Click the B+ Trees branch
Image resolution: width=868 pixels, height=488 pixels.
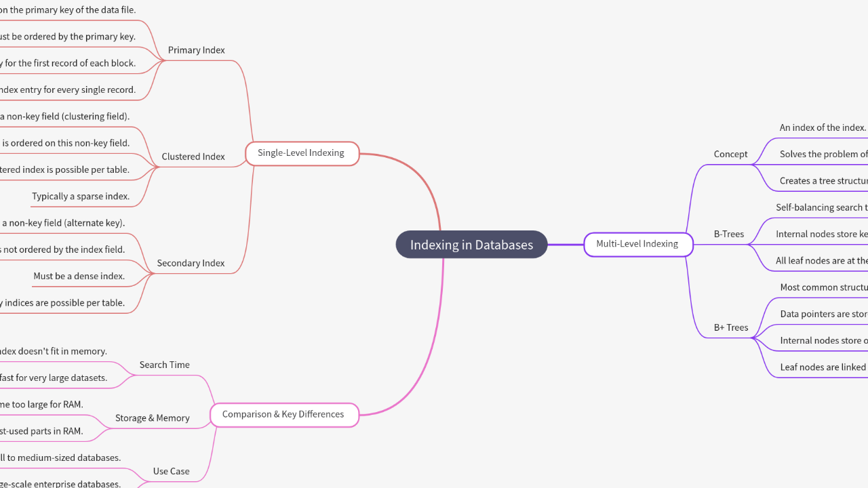(731, 327)
